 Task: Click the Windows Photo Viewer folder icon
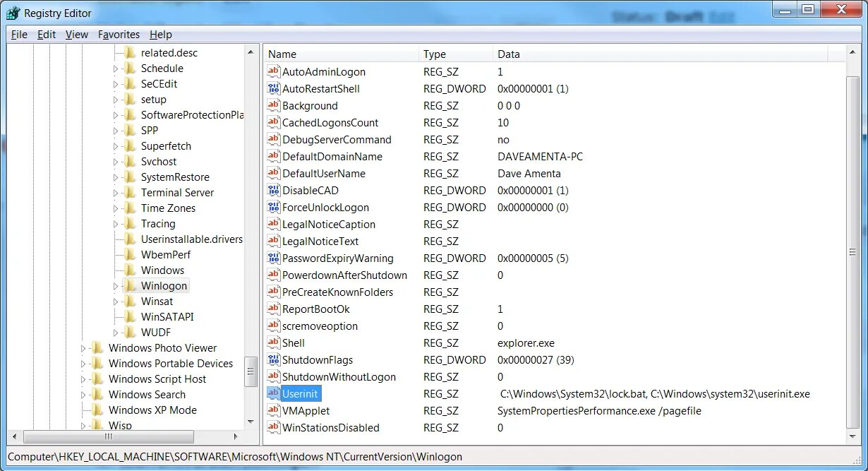pyautogui.click(x=97, y=348)
